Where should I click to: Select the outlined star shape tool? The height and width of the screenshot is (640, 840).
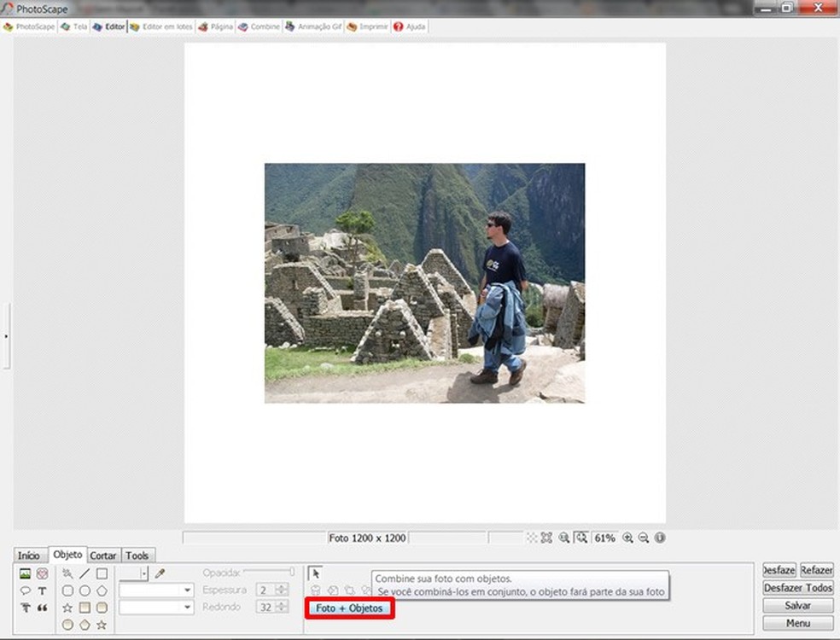coord(67,608)
